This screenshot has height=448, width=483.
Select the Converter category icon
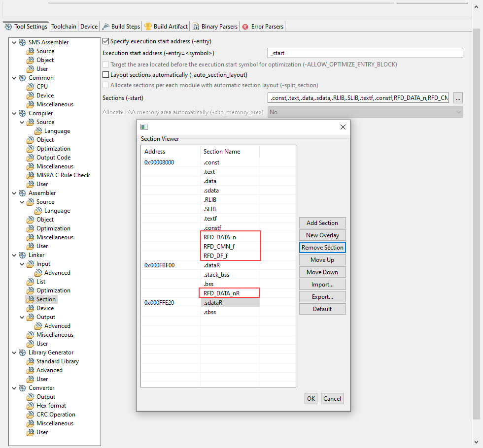[23, 388]
